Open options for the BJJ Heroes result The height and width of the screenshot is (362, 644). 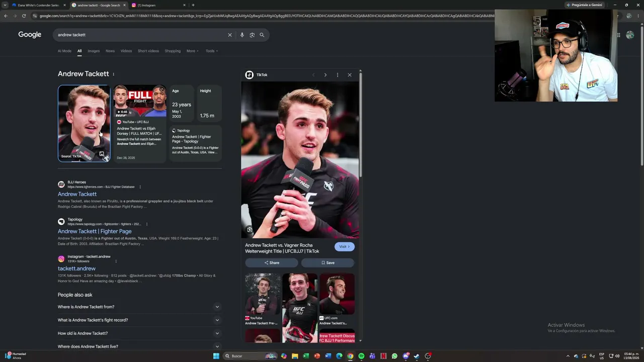click(x=140, y=187)
